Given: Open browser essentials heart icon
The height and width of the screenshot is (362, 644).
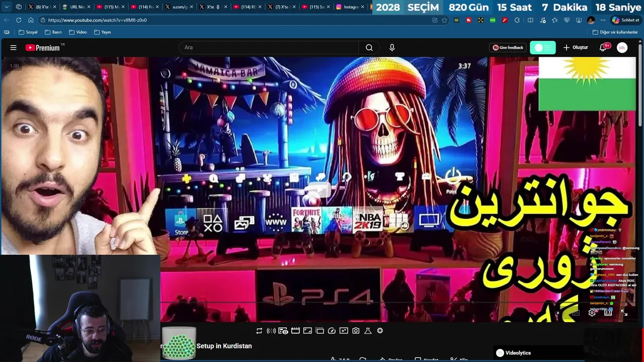Looking at the screenshot, I should (x=567, y=20).
